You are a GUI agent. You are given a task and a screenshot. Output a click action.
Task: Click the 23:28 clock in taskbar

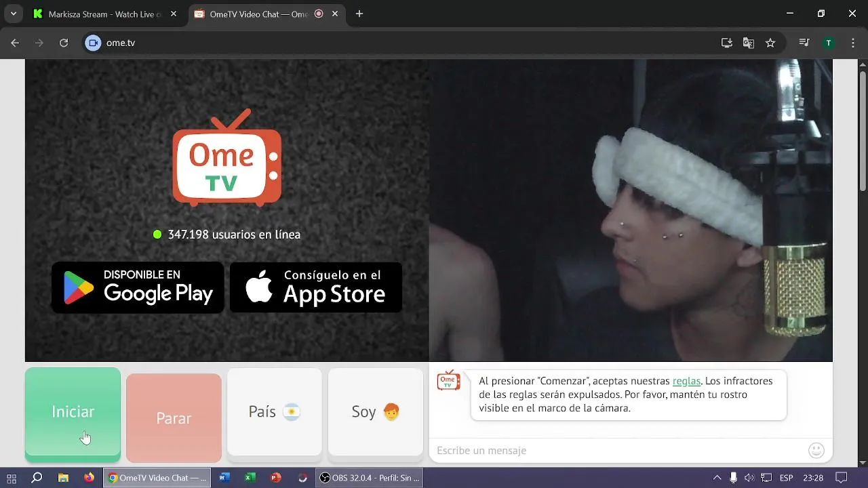click(813, 478)
